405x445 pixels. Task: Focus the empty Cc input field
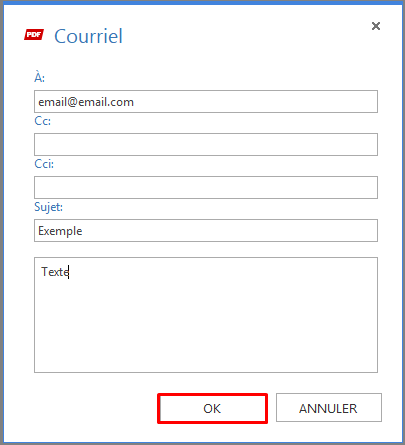coord(206,144)
